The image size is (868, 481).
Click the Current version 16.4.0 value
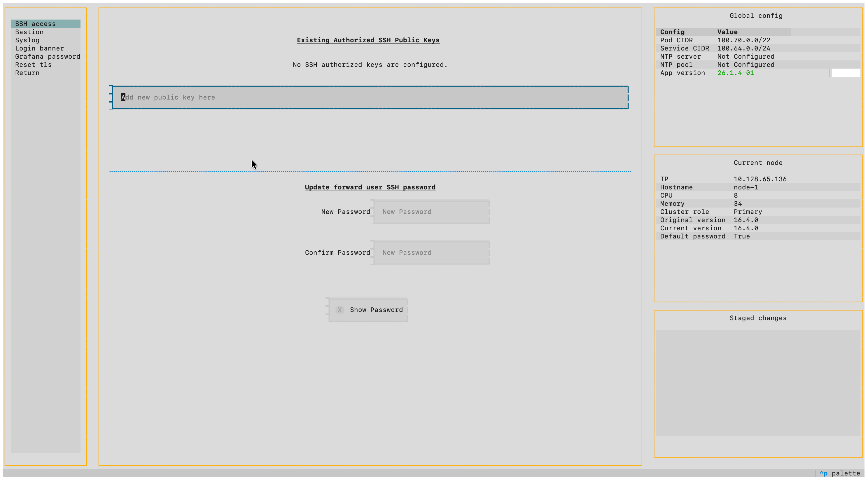tap(746, 228)
